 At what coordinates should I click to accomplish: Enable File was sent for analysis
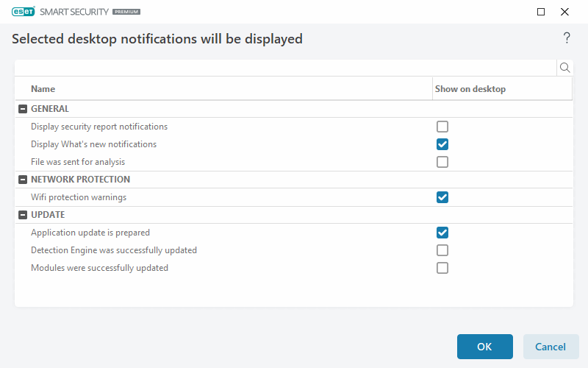click(x=442, y=162)
